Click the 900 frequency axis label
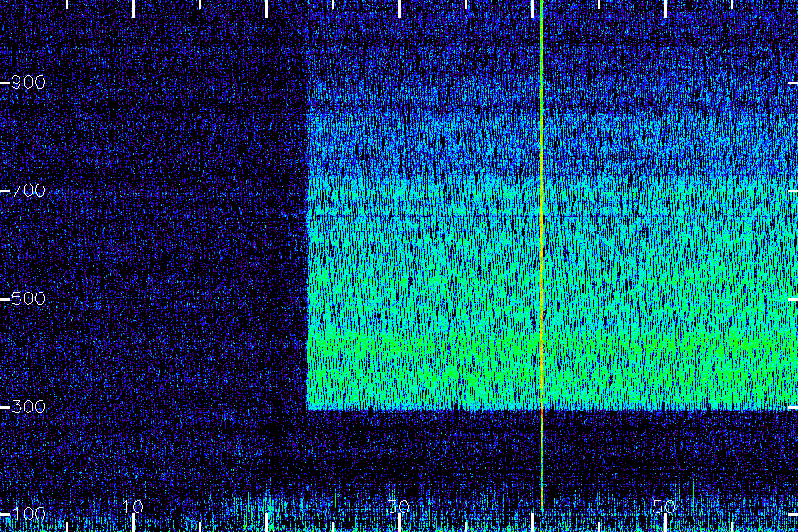Image resolution: width=798 pixels, height=532 pixels. pos(28,82)
